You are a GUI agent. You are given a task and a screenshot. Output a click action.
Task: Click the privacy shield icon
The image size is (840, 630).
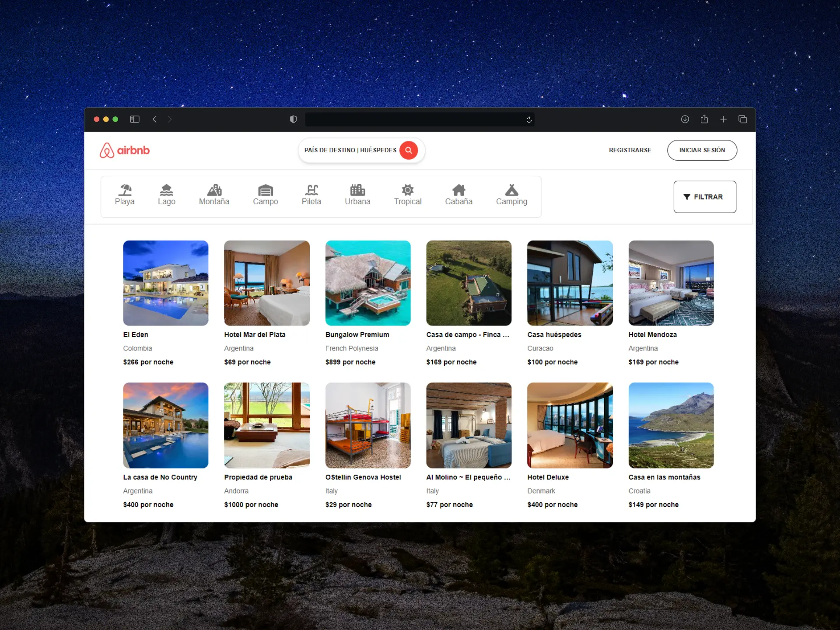[x=293, y=119]
